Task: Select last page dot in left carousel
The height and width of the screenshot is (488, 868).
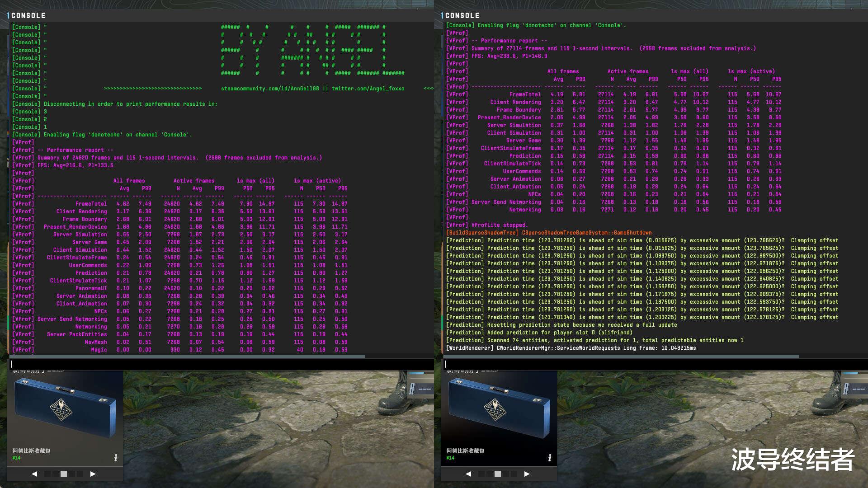Action: 80,474
